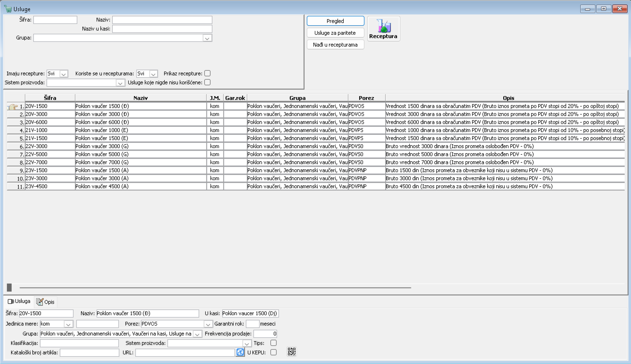Click the horizontal scrollbar under the table
631x364 pixels.
(x=215, y=288)
